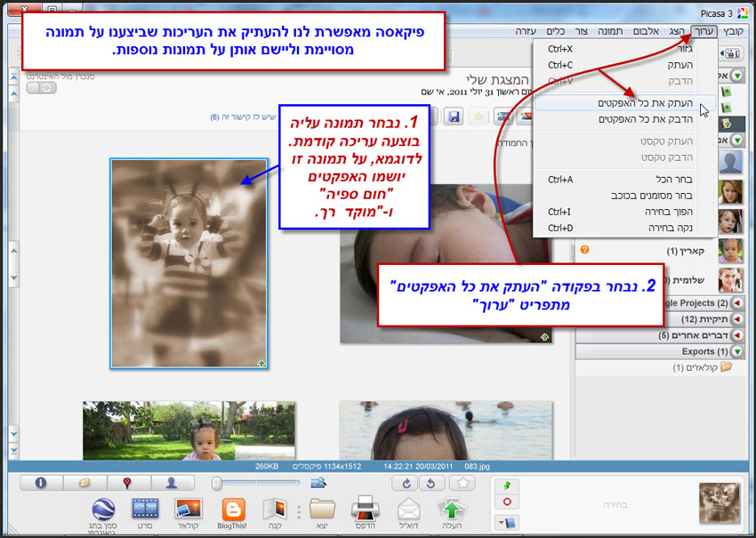Toggle star on photo in bottom bar

[x=462, y=483]
